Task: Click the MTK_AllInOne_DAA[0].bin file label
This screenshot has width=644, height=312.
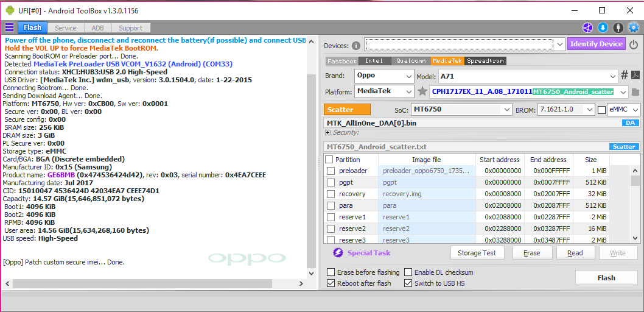Action: (x=373, y=123)
